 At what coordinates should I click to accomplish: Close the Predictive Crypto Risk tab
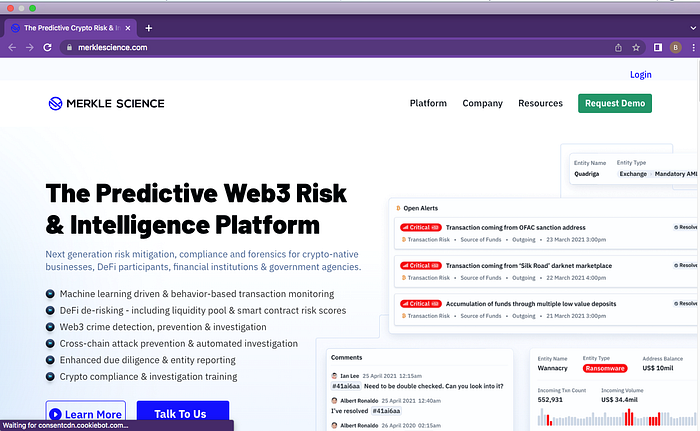[128, 28]
